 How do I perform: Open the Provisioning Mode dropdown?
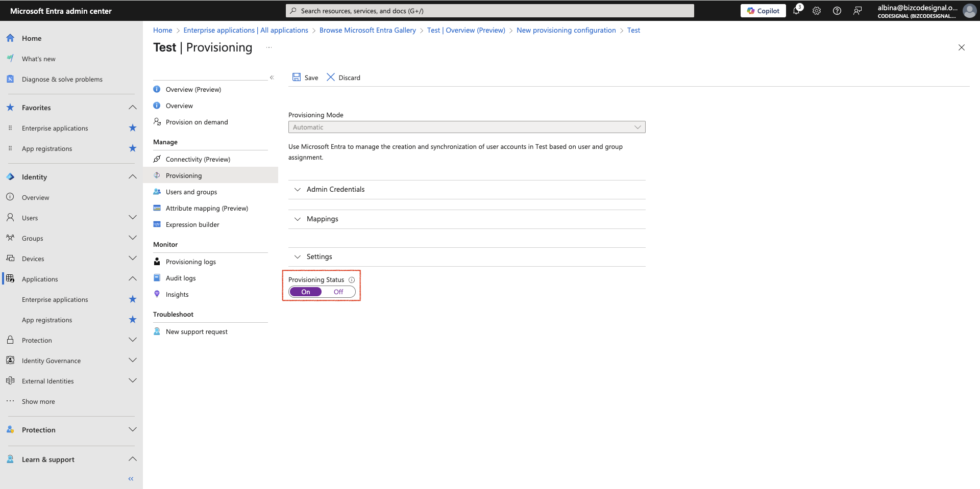pos(467,127)
